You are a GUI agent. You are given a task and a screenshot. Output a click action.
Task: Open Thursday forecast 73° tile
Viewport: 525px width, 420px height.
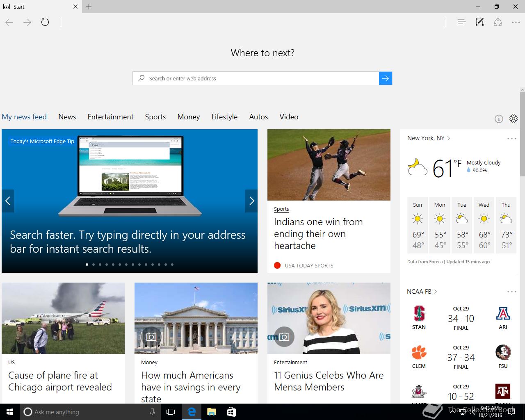[x=506, y=225]
